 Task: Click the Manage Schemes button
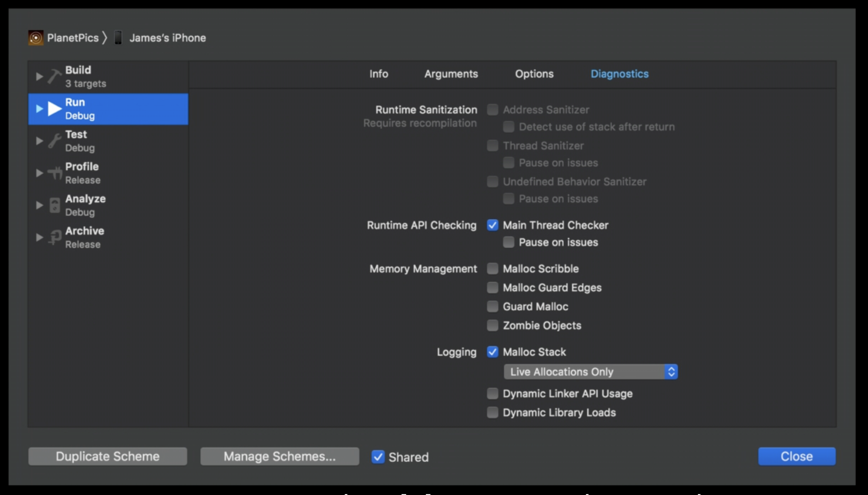point(280,457)
